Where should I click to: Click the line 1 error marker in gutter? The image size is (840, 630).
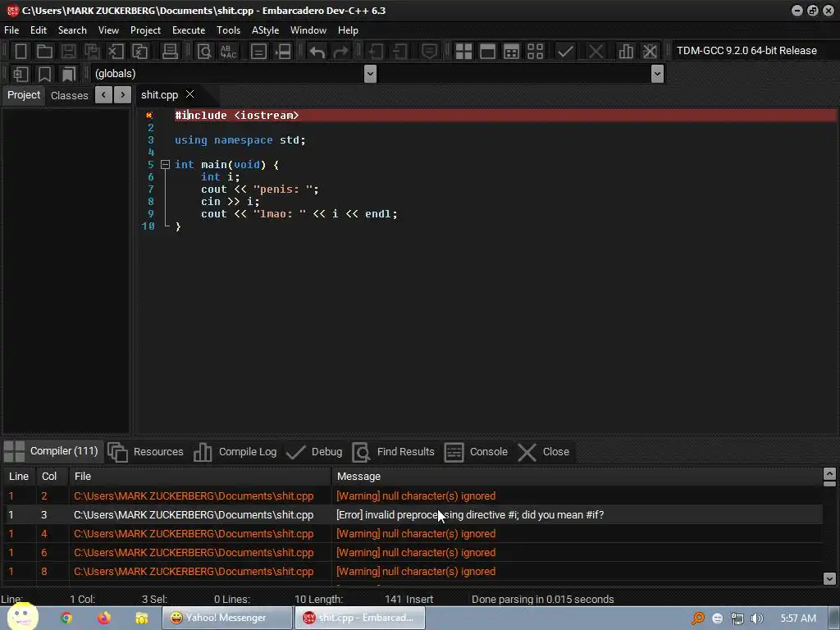pos(149,115)
